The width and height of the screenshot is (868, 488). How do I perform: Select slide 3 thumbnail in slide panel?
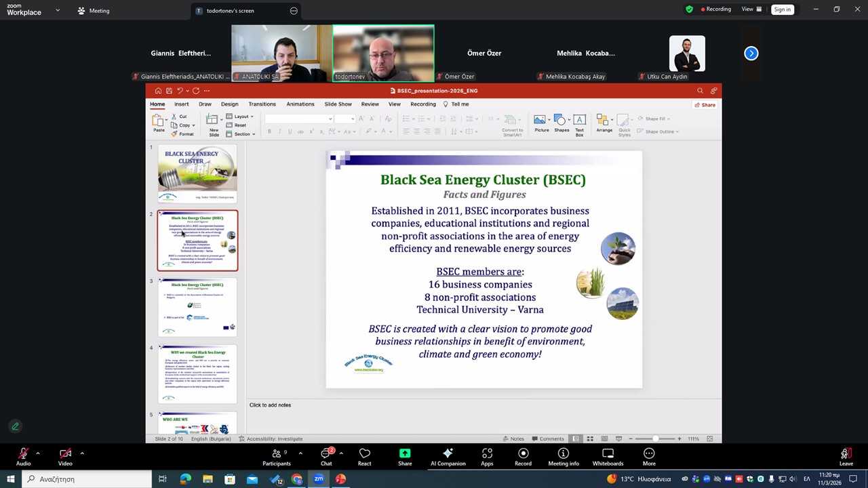point(197,307)
